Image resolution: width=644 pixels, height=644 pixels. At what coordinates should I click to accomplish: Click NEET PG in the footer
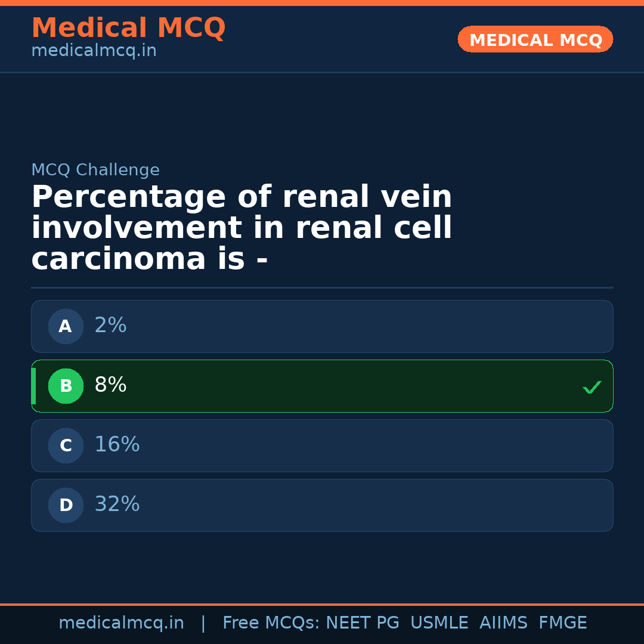(363, 623)
